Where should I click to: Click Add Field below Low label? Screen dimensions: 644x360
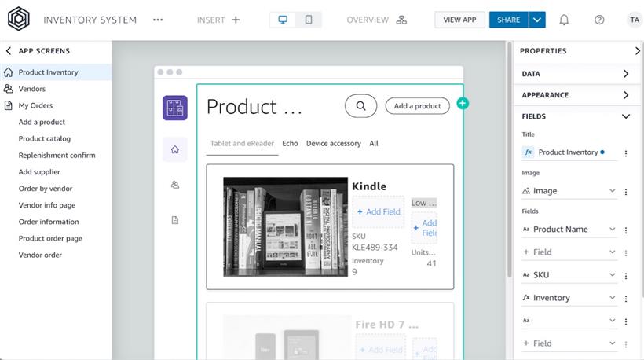(x=425, y=228)
